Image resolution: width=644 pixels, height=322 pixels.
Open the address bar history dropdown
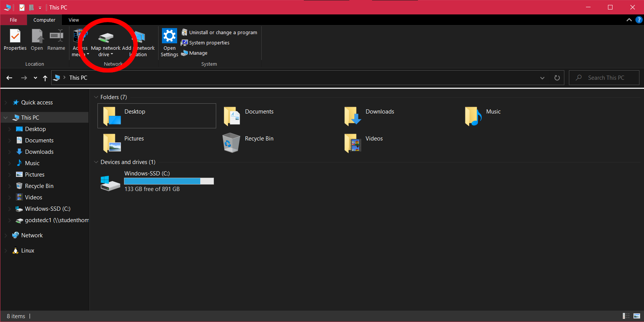(542, 78)
